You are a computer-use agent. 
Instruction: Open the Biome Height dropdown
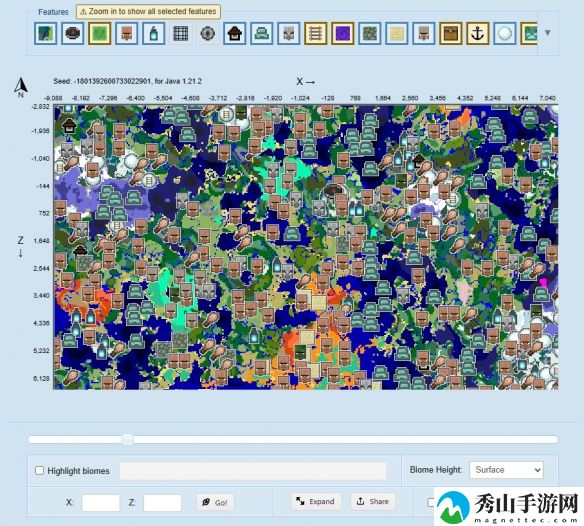click(x=507, y=470)
